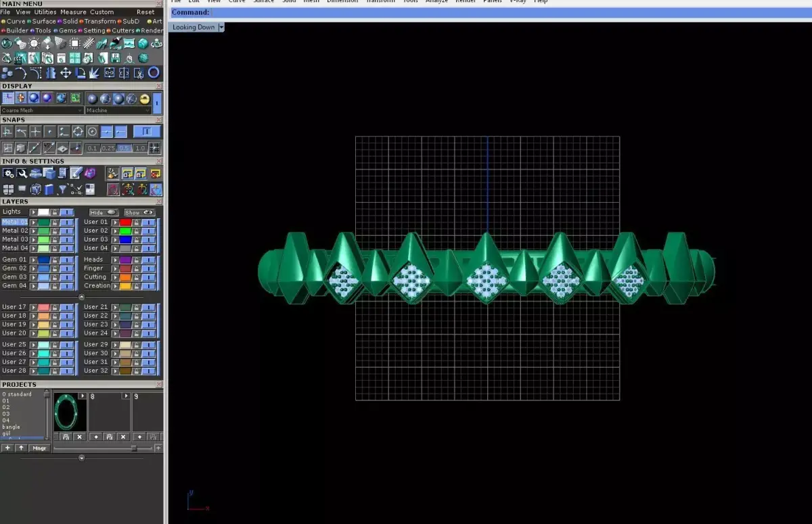This screenshot has height=524, width=812.
Task: Set snap spacing to 0.1
Action: 92,148
